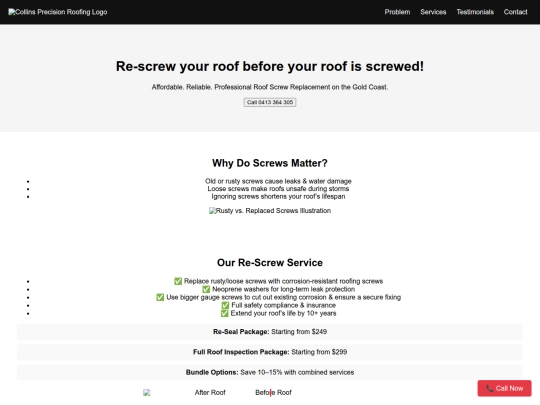Viewport: 540px width, 405px height.
Task: Click the 'Re-Seal Package: Starting from $249' row
Action: click(x=270, y=332)
